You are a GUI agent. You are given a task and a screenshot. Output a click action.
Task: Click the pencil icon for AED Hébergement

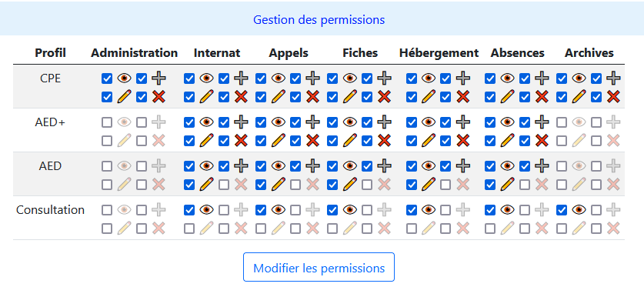pyautogui.click(x=429, y=185)
